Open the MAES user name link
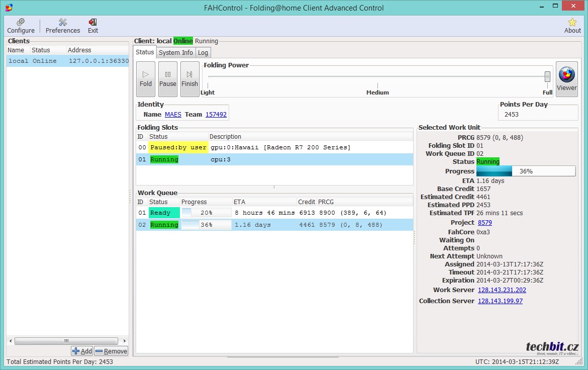This screenshot has width=588, height=370. coord(173,115)
